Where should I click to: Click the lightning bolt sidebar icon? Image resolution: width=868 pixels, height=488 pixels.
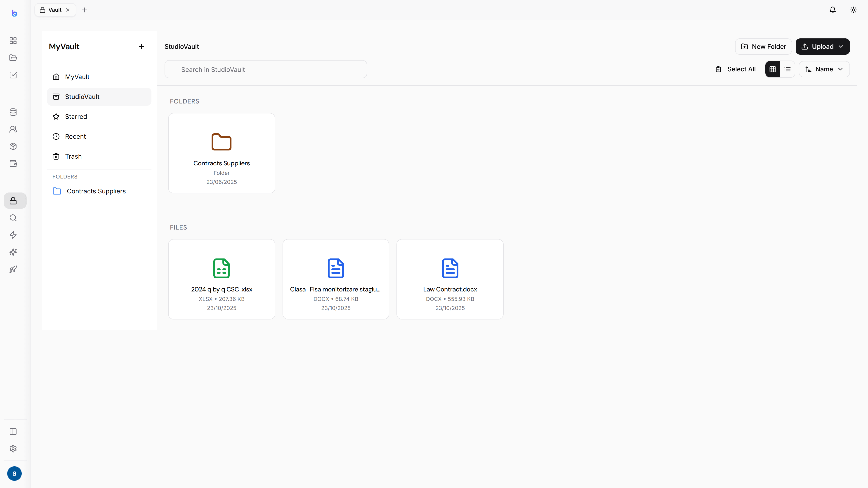point(13,235)
